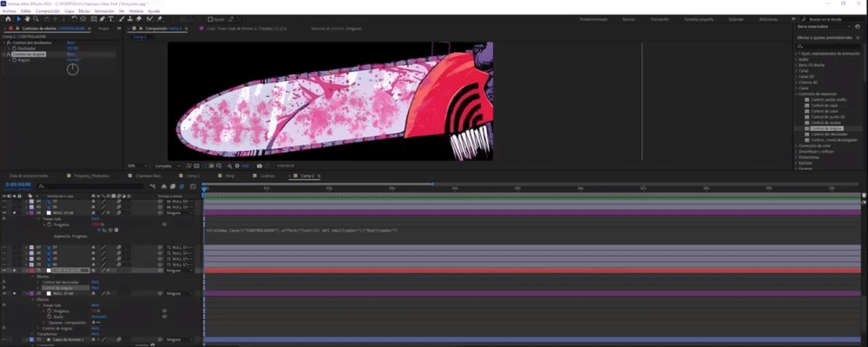Click the Ángulo dial control

click(73, 69)
